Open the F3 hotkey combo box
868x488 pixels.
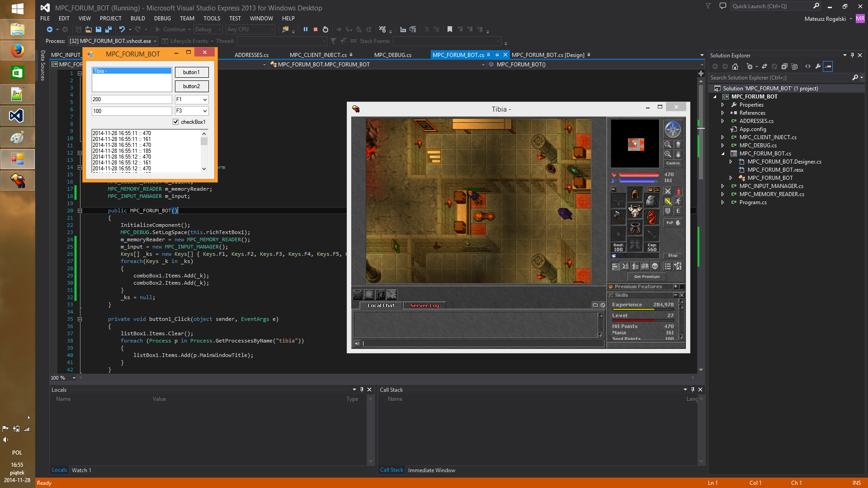(x=192, y=111)
